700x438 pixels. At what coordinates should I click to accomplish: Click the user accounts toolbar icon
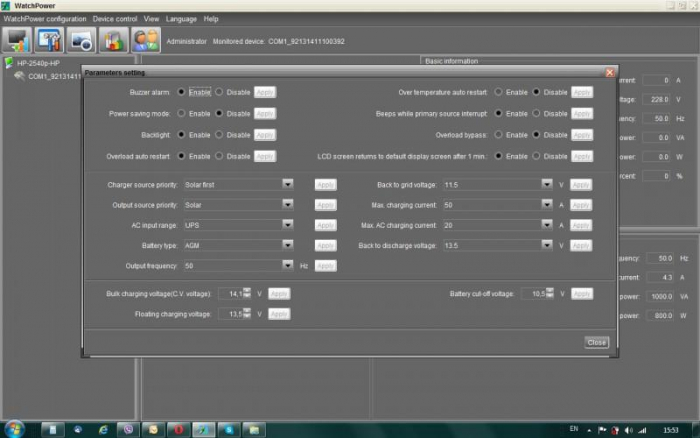[x=146, y=41]
